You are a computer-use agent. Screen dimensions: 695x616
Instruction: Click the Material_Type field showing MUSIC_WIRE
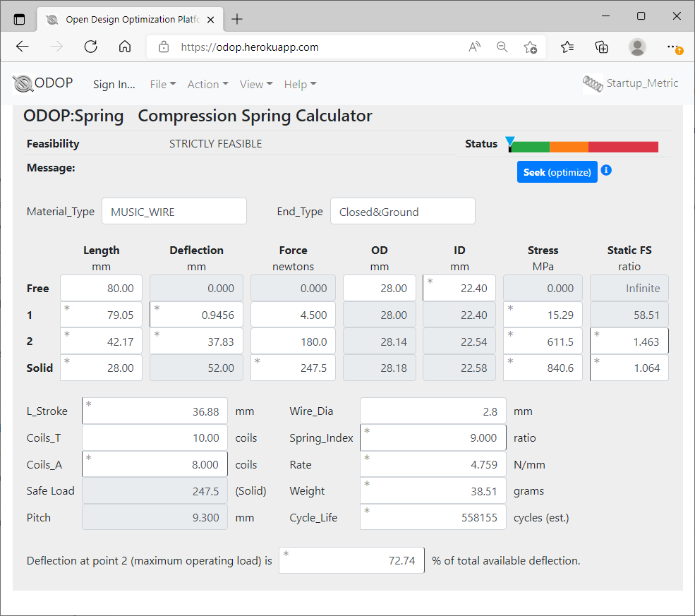(x=174, y=211)
